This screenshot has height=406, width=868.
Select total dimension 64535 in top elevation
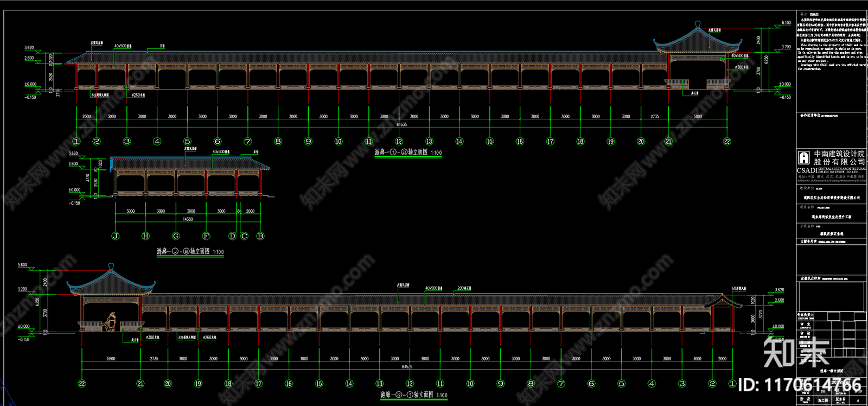point(401,124)
